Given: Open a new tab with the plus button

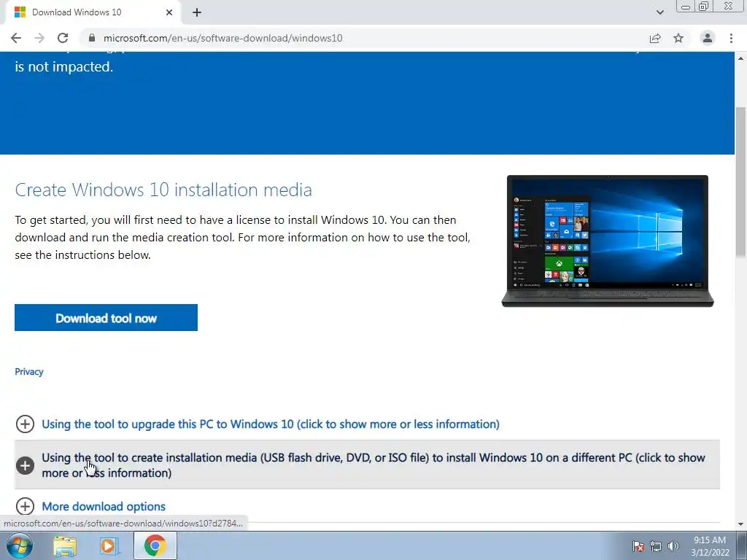Looking at the screenshot, I should [x=197, y=12].
